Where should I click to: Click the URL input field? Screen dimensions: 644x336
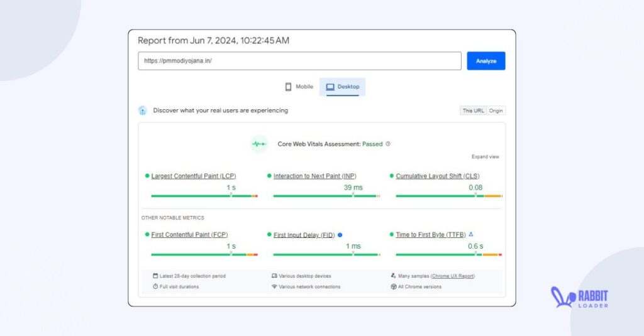tap(299, 61)
